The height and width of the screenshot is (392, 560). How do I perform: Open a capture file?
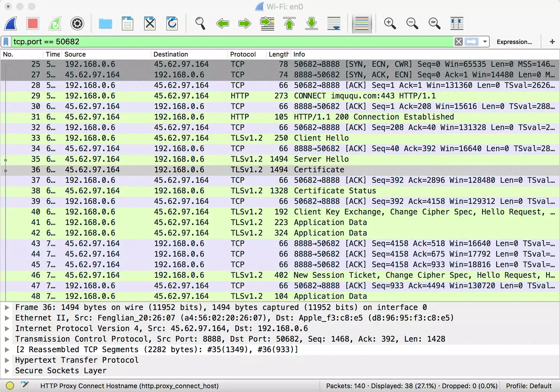point(105,23)
